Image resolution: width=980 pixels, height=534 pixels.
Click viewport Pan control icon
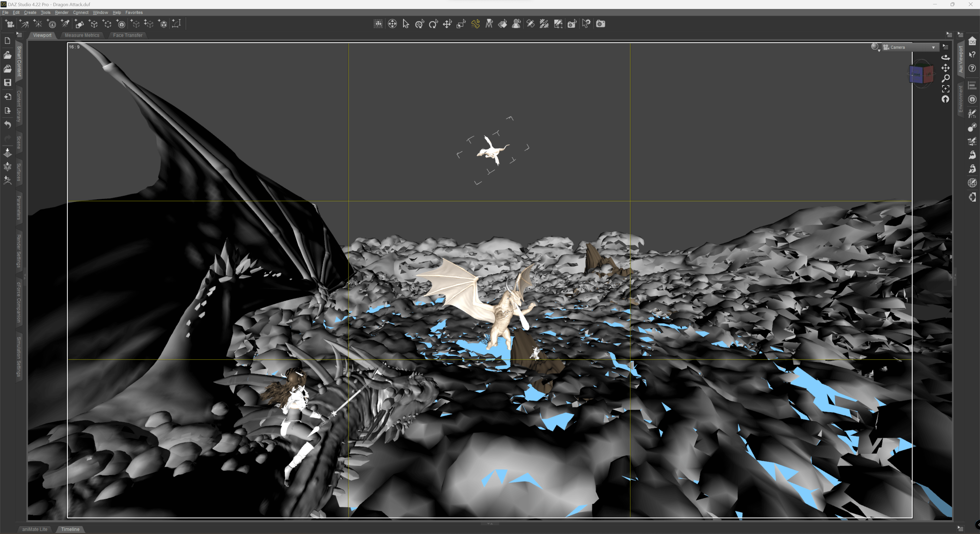945,68
